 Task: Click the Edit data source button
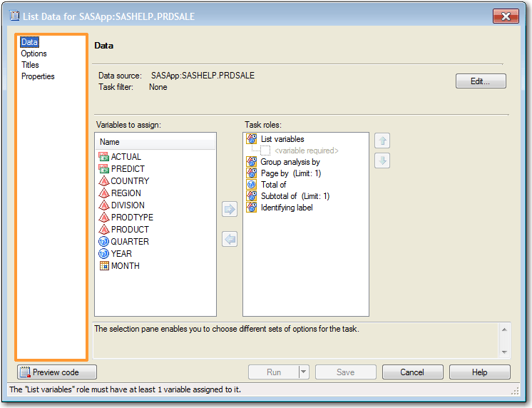tap(481, 81)
